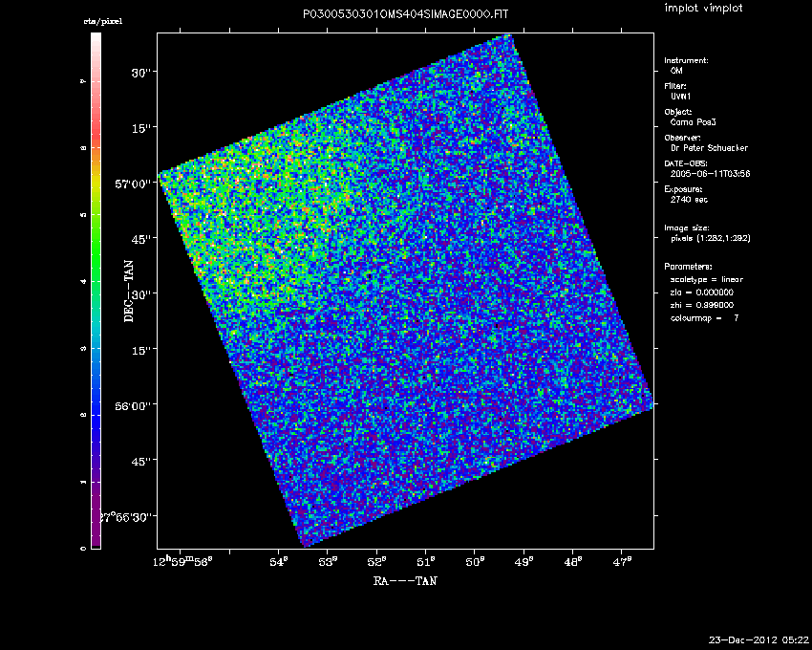The height and width of the screenshot is (650, 812).
Task: Click the RA---TAN axis label
Action: point(405,581)
